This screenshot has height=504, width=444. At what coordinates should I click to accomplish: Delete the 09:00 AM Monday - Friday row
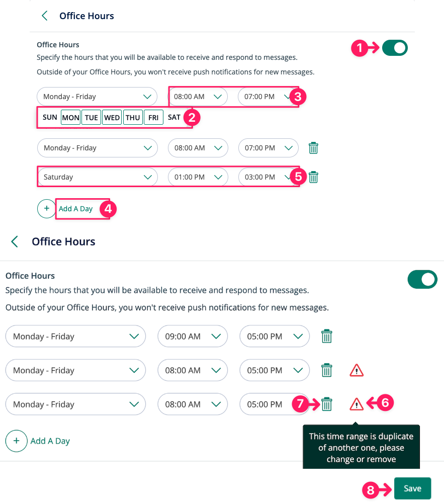327,337
